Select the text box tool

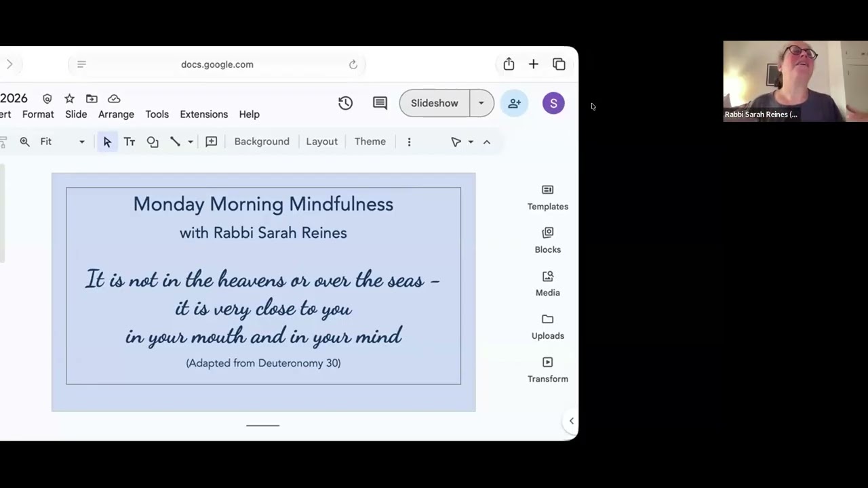click(130, 142)
